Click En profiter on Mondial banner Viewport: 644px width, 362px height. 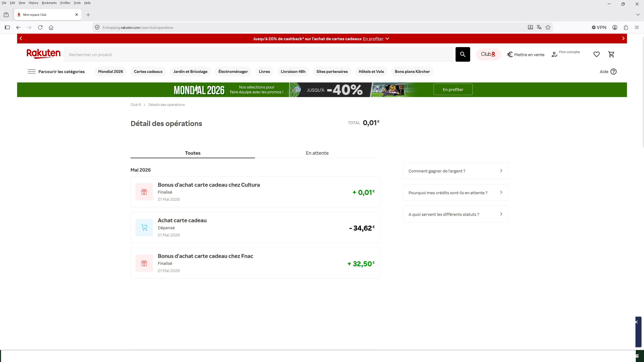tap(453, 89)
